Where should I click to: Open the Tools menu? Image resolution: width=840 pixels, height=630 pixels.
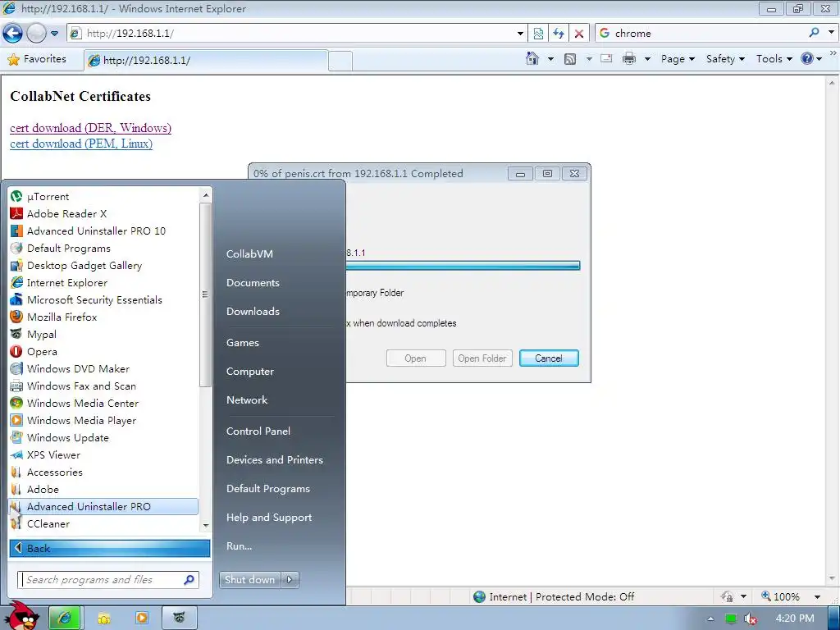774,59
